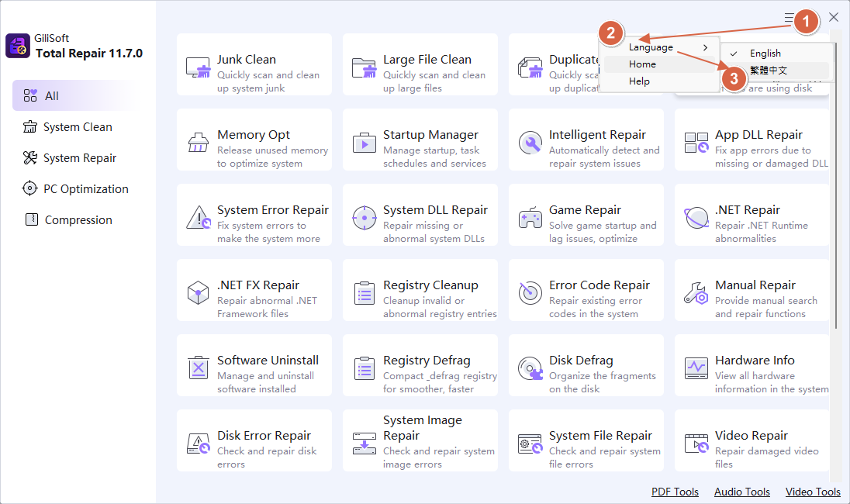
Task: Click the Hardware Info title
Action: [x=755, y=361]
